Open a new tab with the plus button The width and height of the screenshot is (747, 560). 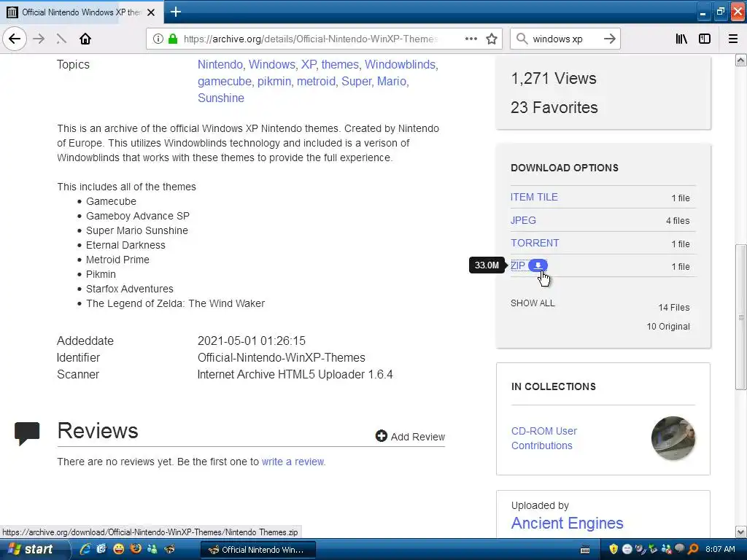click(175, 12)
